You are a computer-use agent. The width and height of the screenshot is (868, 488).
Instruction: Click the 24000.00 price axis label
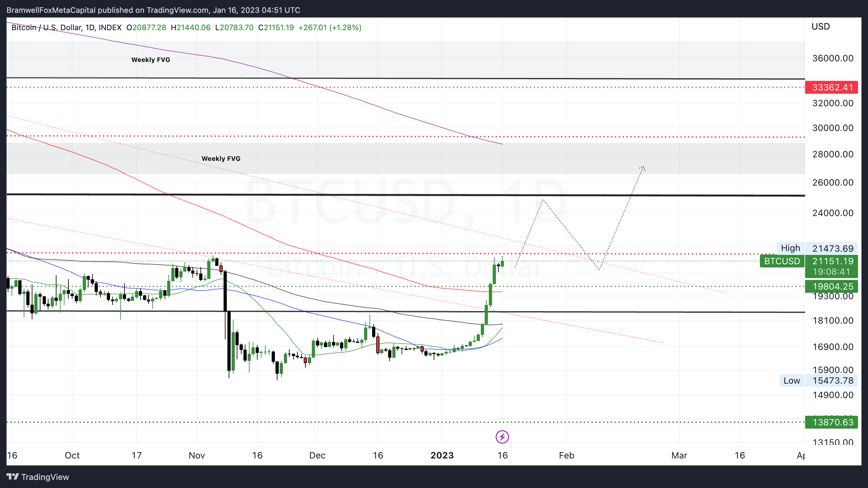click(x=833, y=213)
